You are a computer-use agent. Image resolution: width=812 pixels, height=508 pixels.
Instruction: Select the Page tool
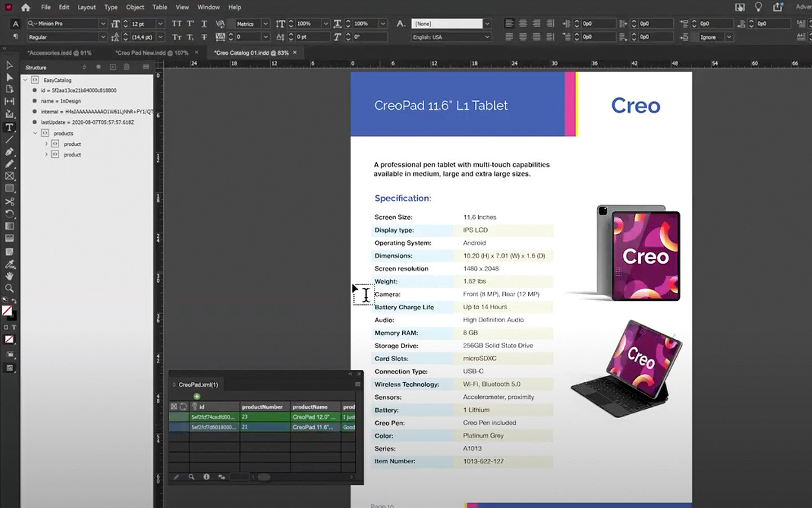[x=9, y=89]
